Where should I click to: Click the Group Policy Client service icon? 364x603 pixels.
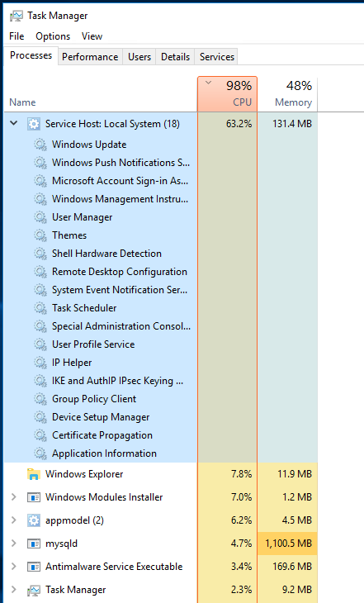(x=40, y=399)
